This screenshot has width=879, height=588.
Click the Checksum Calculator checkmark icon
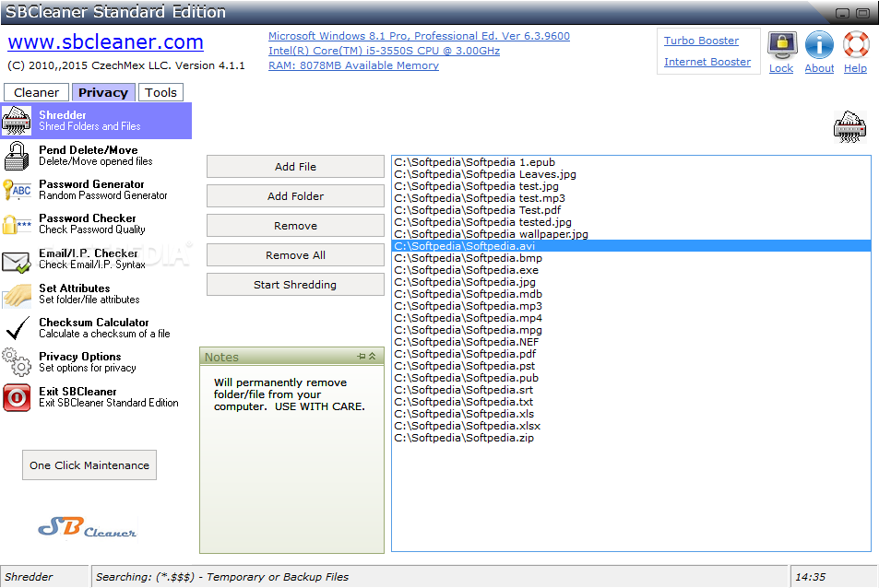18,328
